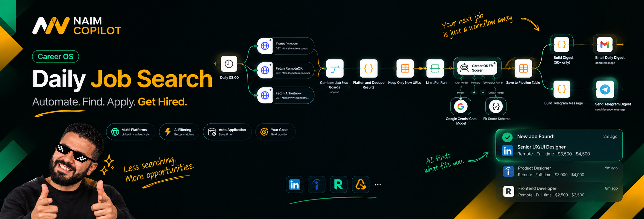Open the Build Digest (50+ only) code node

tap(562, 45)
